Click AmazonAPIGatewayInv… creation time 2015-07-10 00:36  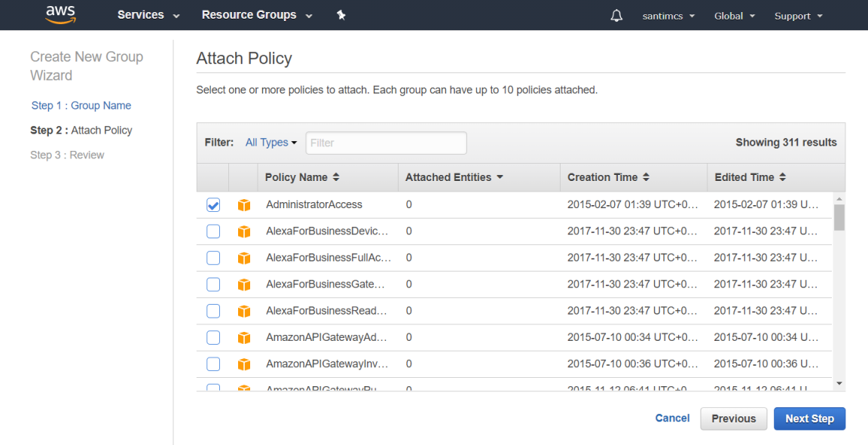[632, 364]
